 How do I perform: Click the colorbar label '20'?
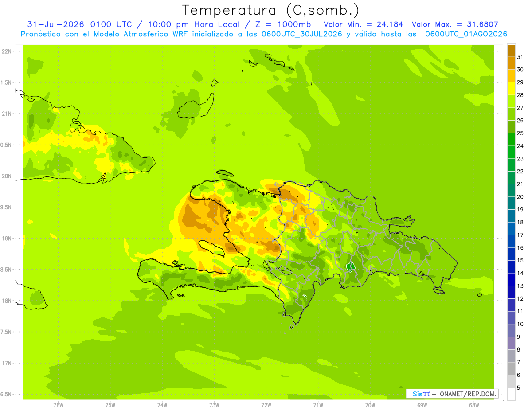[520, 197]
